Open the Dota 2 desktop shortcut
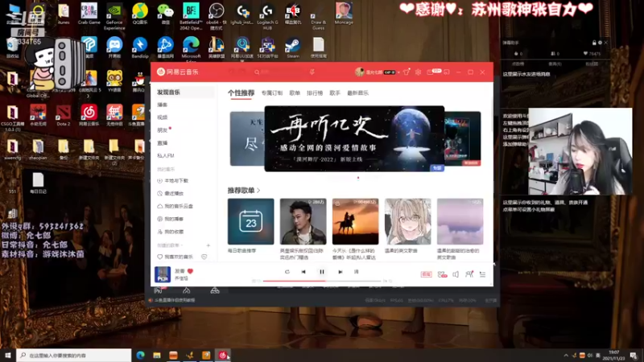Viewport: 644px width, 362px height. pos(64,115)
